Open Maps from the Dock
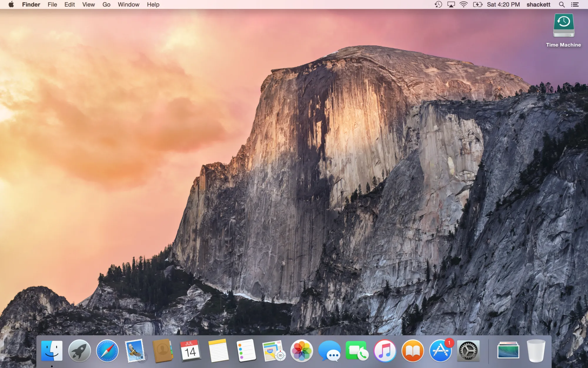Screen dimensions: 588x368 click(273, 351)
